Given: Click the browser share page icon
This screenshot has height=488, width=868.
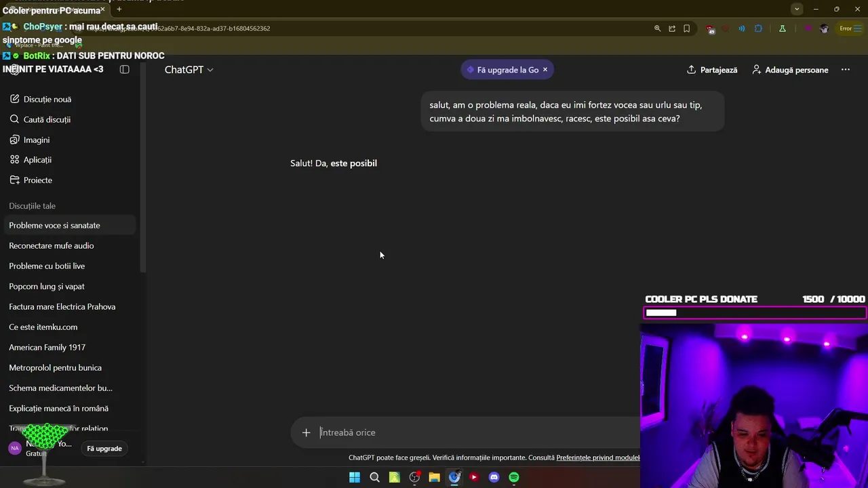Looking at the screenshot, I should pos(672,28).
